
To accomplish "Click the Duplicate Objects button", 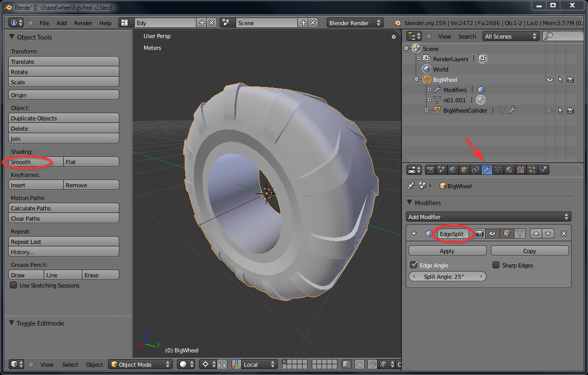I will click(64, 118).
